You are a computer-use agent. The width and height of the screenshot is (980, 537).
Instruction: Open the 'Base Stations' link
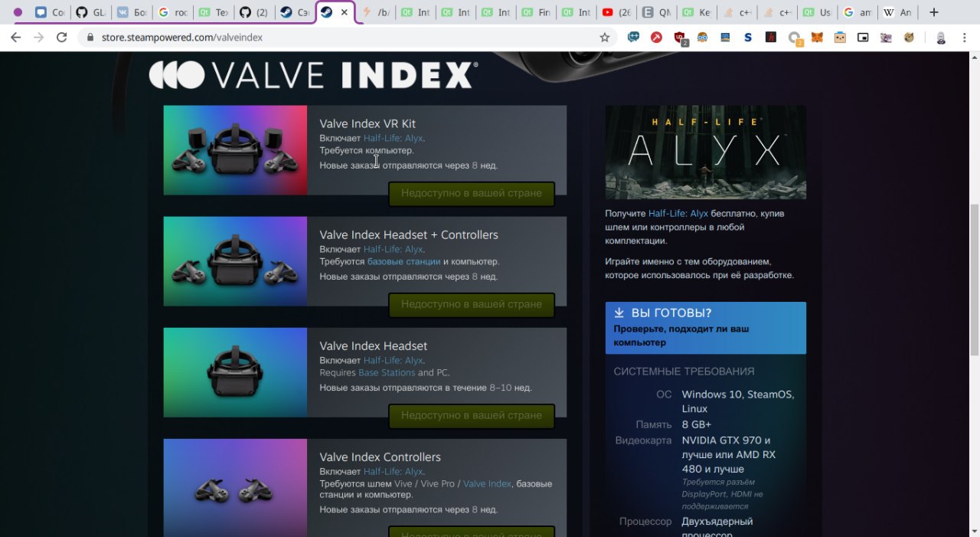click(387, 373)
